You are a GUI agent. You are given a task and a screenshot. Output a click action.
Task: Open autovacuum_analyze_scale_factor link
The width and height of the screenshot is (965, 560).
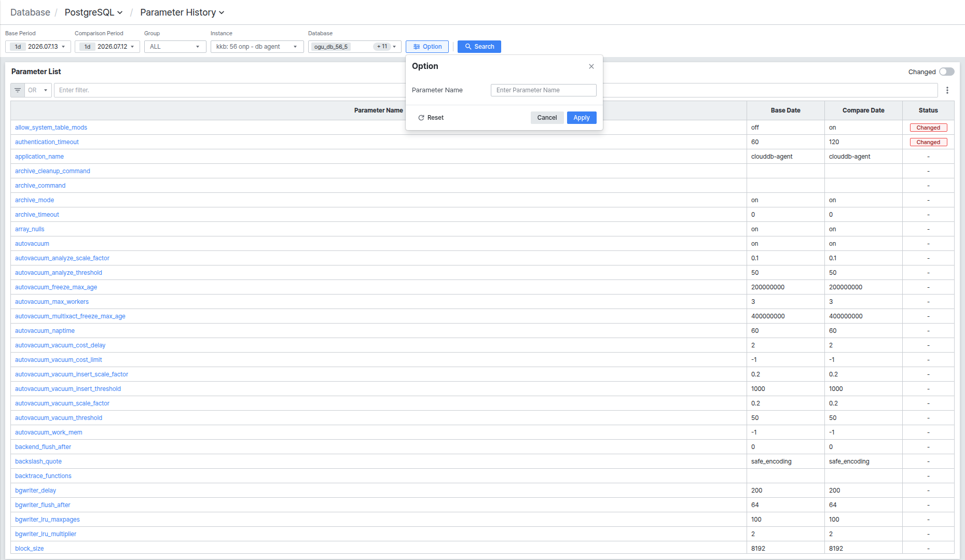[62, 258]
